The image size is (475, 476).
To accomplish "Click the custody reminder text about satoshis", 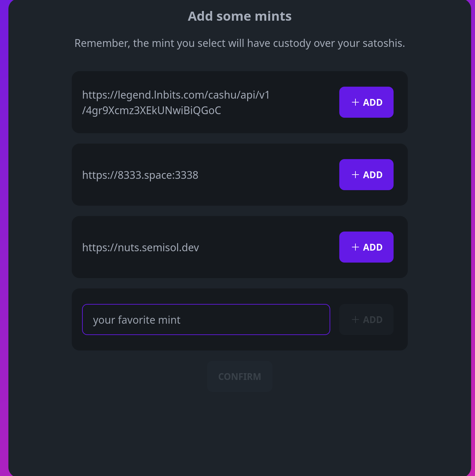I will tap(239, 43).
